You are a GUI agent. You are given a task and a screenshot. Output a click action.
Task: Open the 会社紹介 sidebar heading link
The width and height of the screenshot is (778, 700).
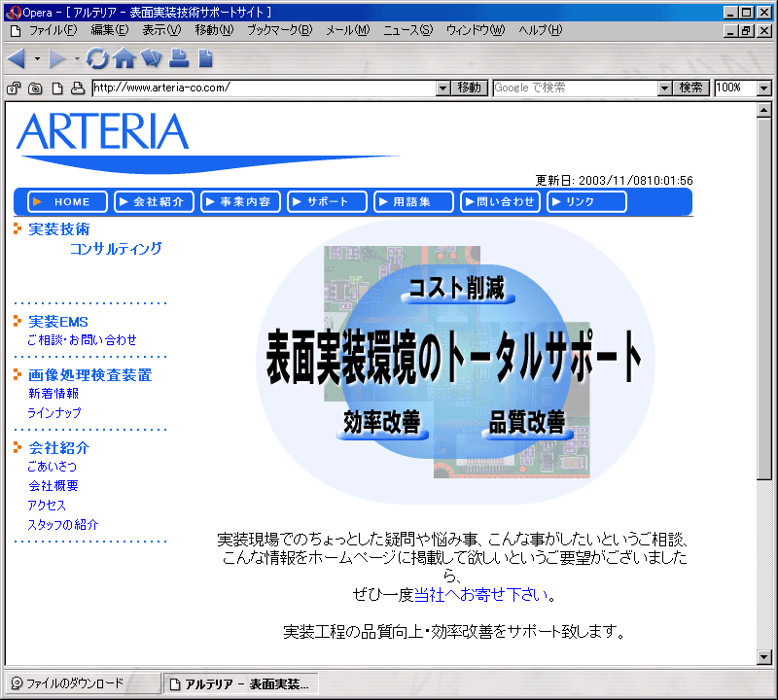(59, 448)
